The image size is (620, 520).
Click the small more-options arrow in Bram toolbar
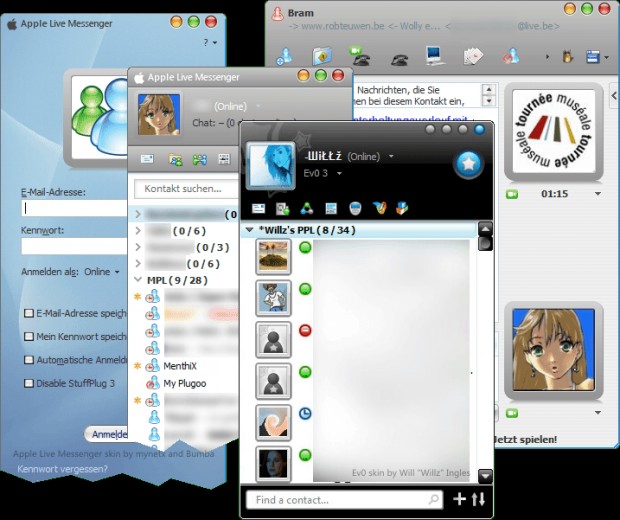[x=547, y=57]
